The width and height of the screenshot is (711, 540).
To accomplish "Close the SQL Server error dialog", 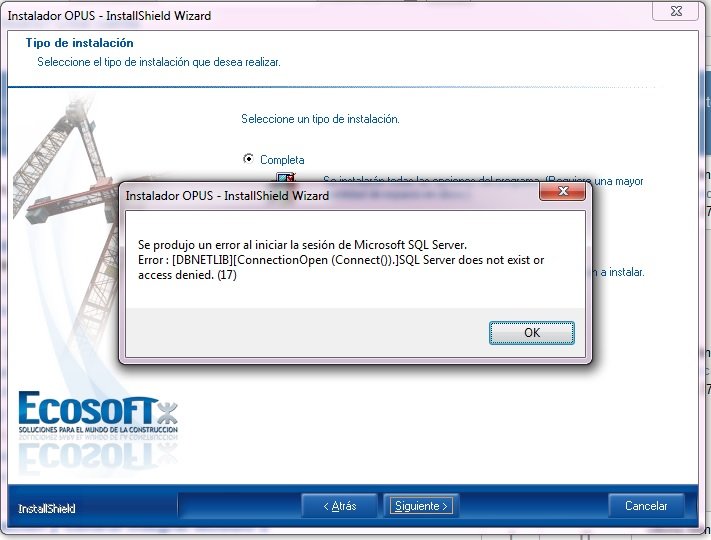I will (562, 193).
